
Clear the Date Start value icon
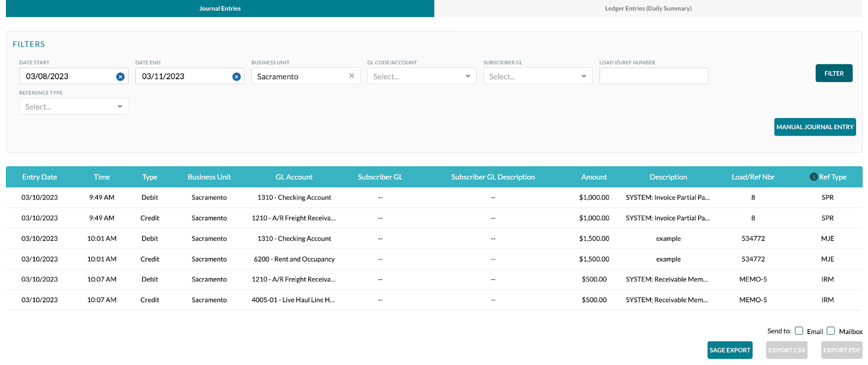coord(120,76)
